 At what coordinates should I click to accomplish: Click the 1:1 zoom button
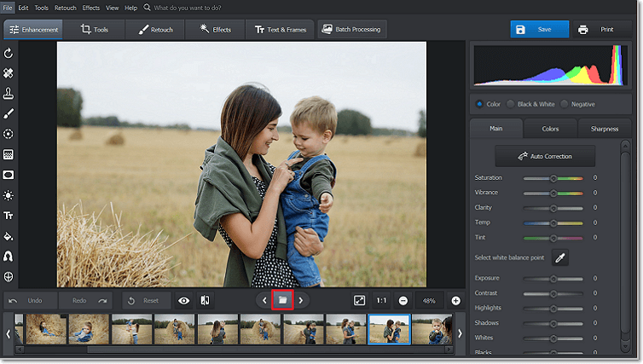click(381, 300)
